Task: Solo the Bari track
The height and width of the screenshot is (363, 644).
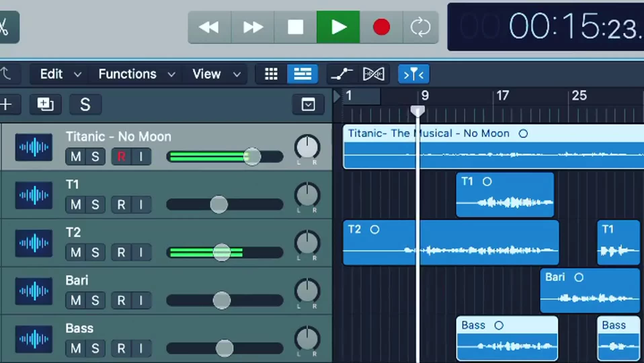Action: tap(95, 300)
